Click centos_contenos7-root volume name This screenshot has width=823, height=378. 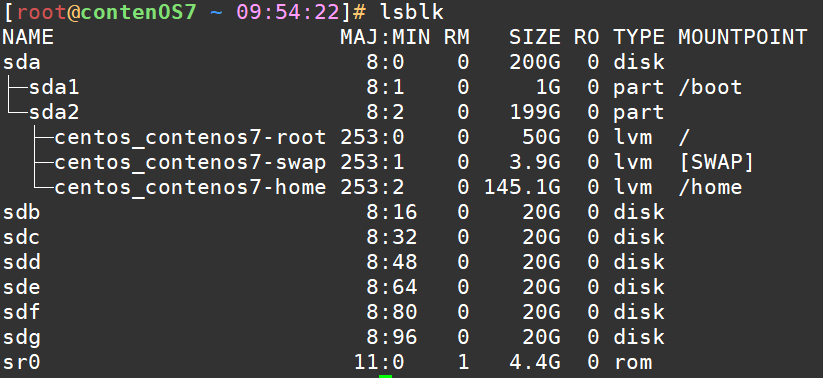(191, 138)
